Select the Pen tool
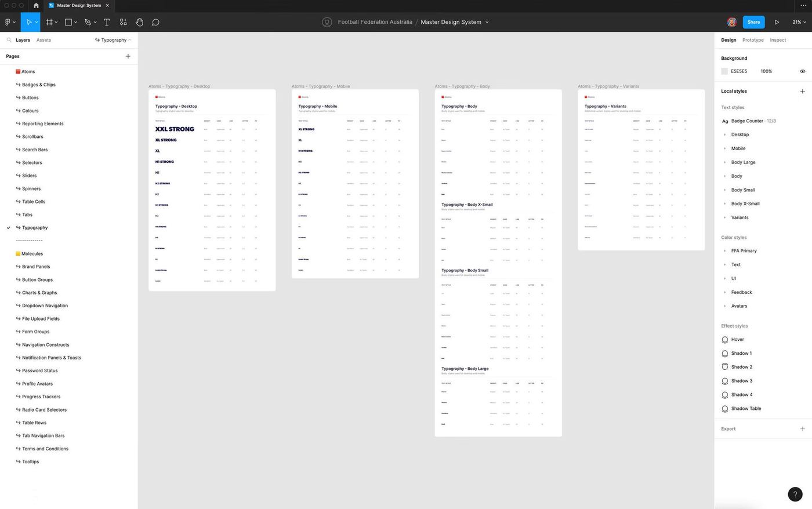The image size is (812, 509). pyautogui.click(x=88, y=22)
